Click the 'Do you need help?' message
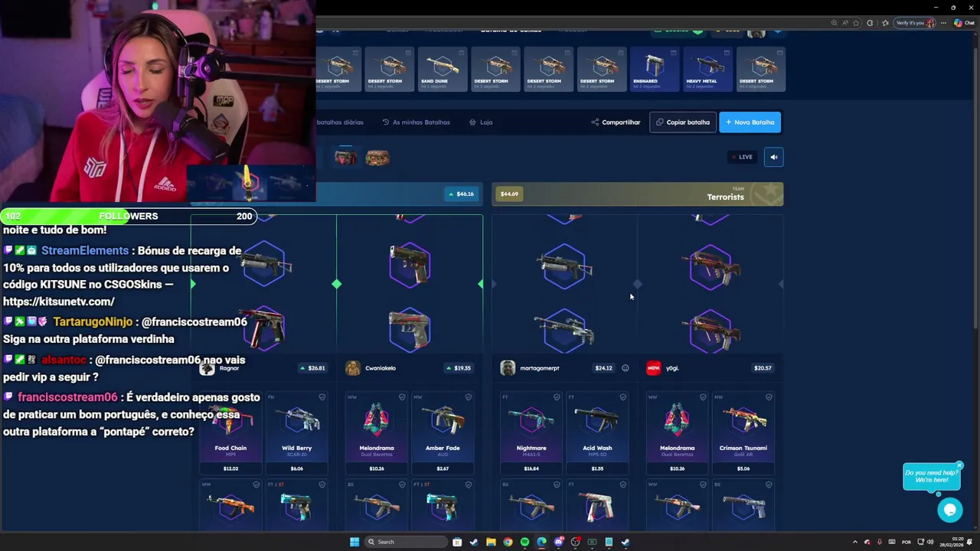980x551 pixels. 932,476
